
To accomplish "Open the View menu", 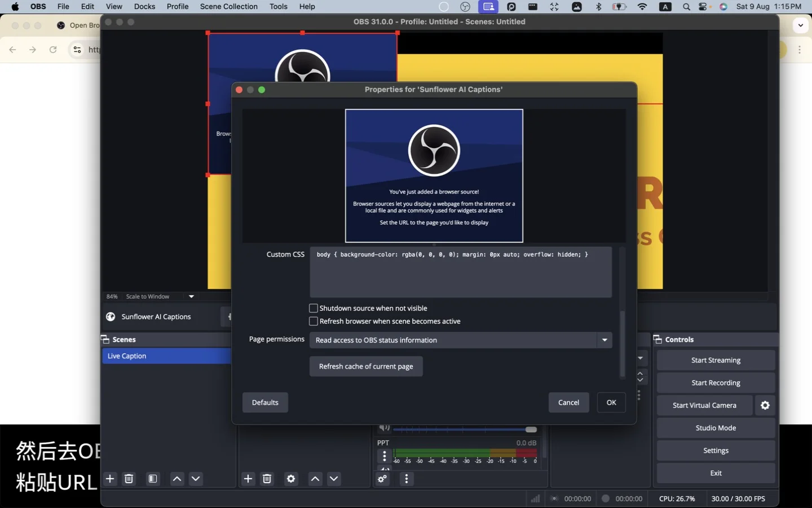I will pos(114,7).
